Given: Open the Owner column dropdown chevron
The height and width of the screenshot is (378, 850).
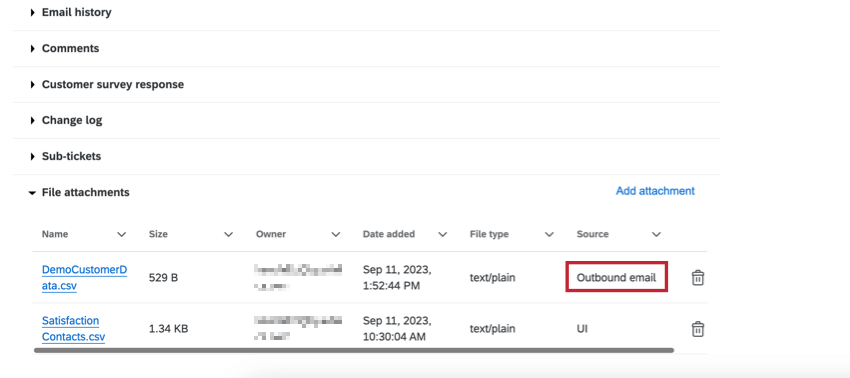Looking at the screenshot, I should pos(336,234).
